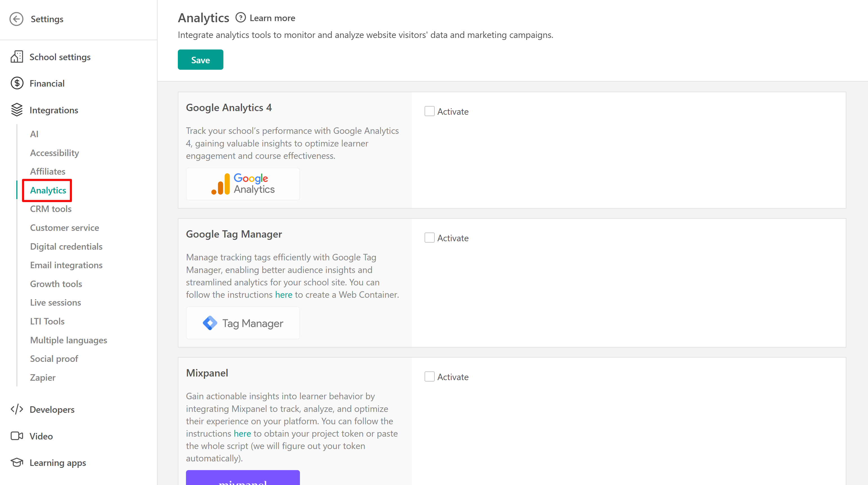Check the Mixpanel Activate box
The image size is (868, 485).
pos(429,376)
